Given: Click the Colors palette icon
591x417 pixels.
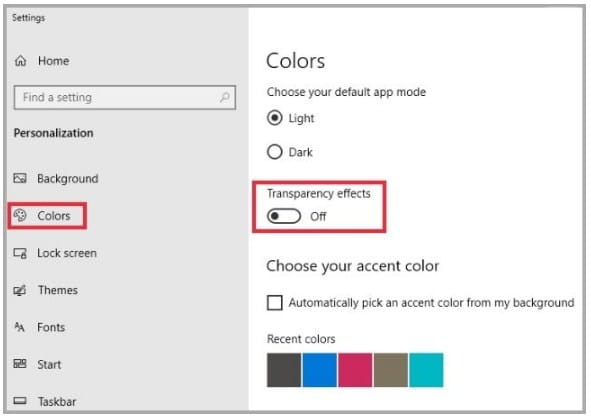Looking at the screenshot, I should 20,215.
